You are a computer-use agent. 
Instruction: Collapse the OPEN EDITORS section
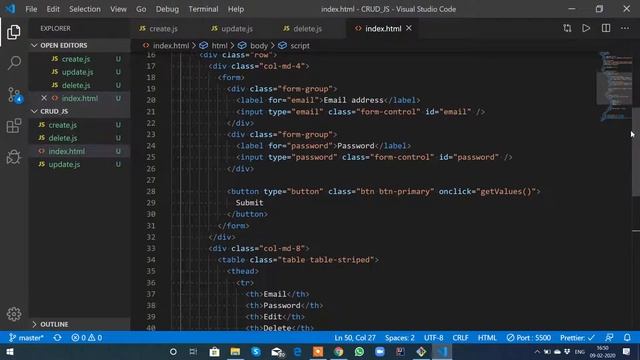79,45
